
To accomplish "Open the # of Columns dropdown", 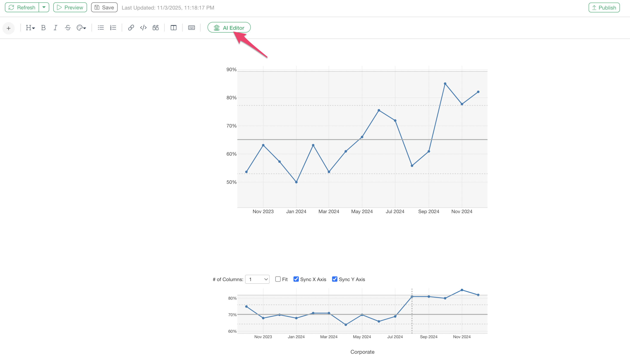I will pyautogui.click(x=257, y=279).
